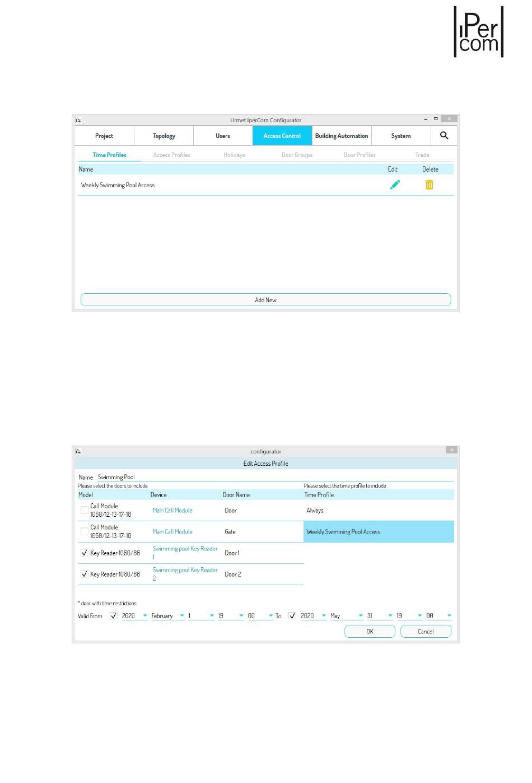
Task: Click the Main Call Module device for Door
Action: click(172, 511)
